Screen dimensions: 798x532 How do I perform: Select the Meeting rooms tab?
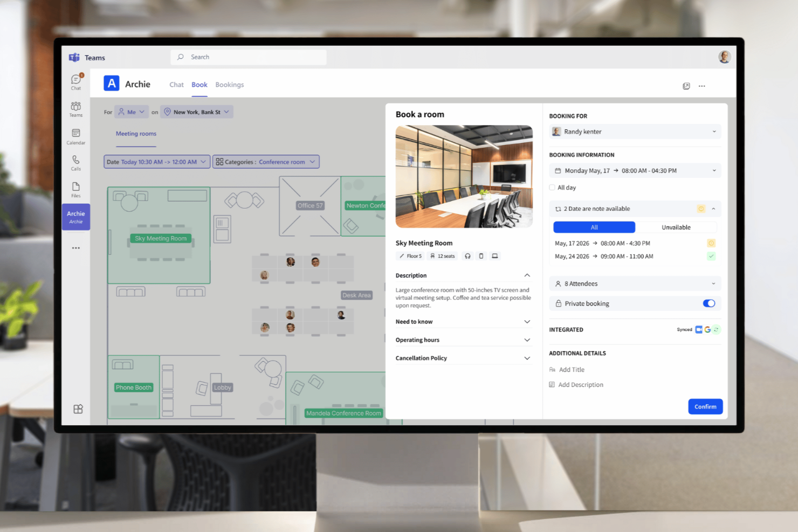(136, 134)
